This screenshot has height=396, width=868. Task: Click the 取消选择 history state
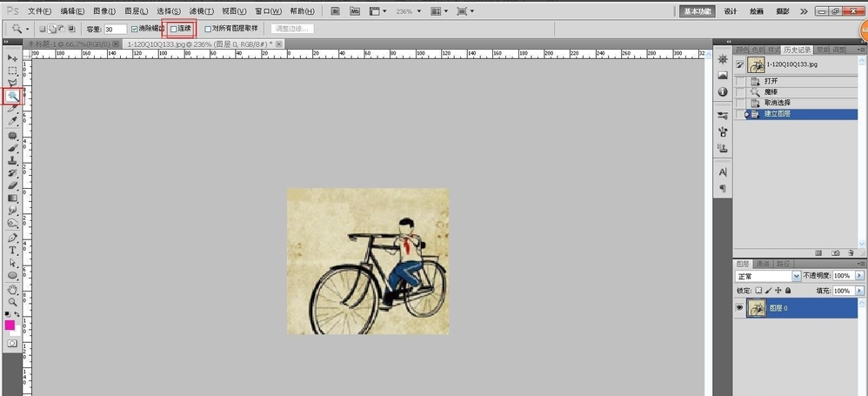796,103
